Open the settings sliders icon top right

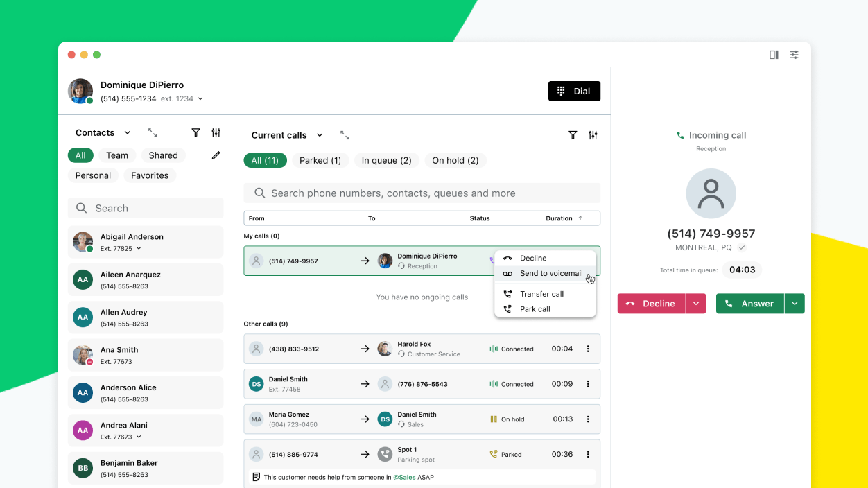tap(794, 54)
